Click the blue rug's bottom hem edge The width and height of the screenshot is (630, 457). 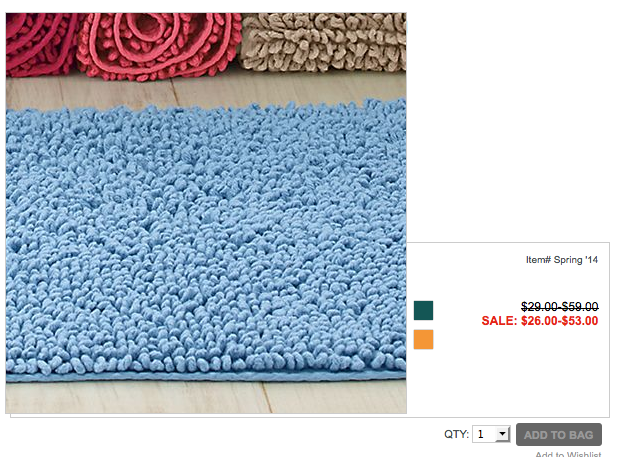[206, 377]
